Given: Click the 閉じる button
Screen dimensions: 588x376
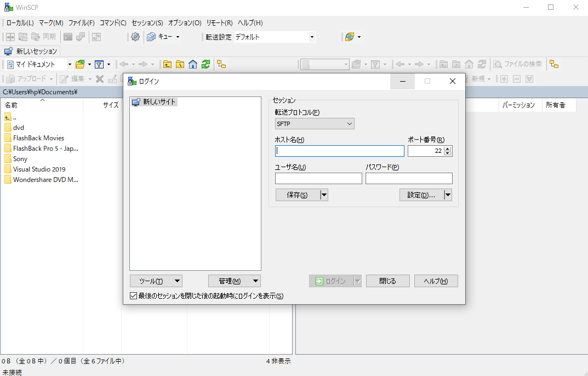Looking at the screenshot, I should click(x=388, y=281).
